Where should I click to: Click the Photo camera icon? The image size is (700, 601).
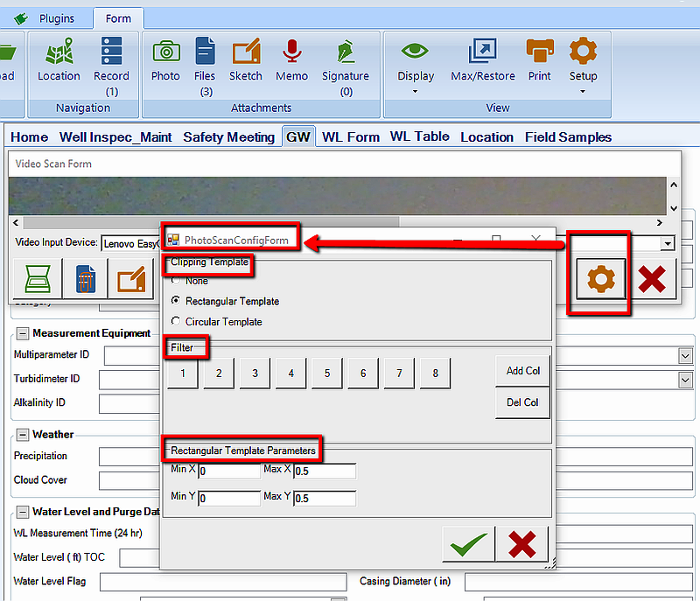165,52
